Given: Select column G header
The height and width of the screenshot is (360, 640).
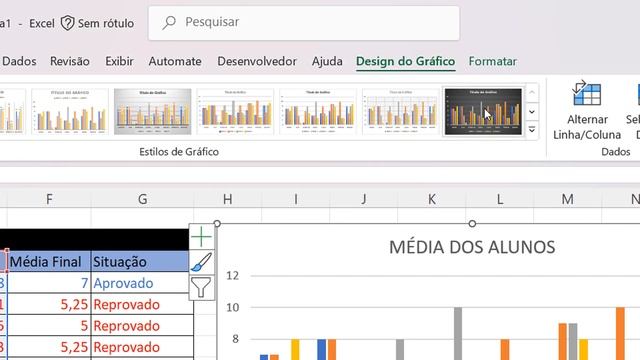Looking at the screenshot, I should [142, 199].
